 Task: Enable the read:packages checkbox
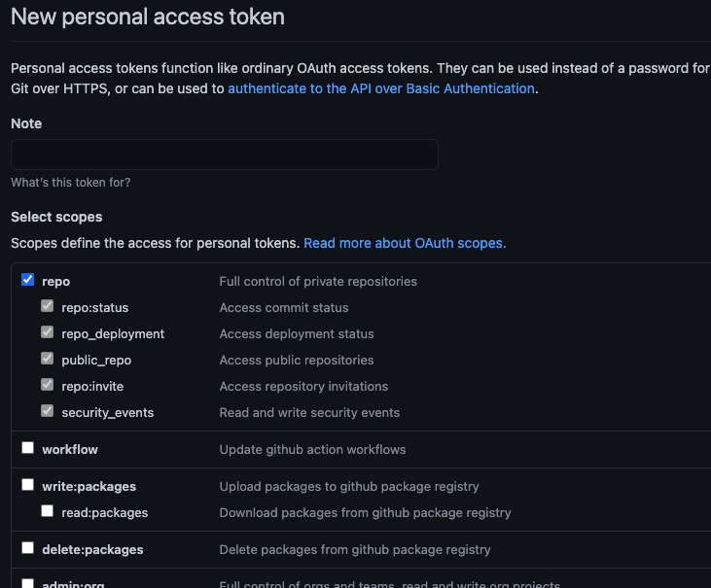pos(47,511)
